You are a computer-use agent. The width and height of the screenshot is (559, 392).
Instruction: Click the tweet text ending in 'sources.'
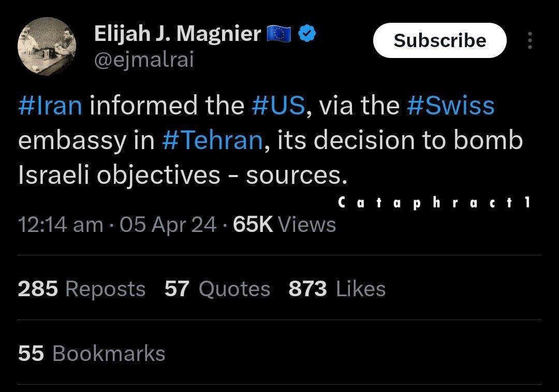click(181, 176)
